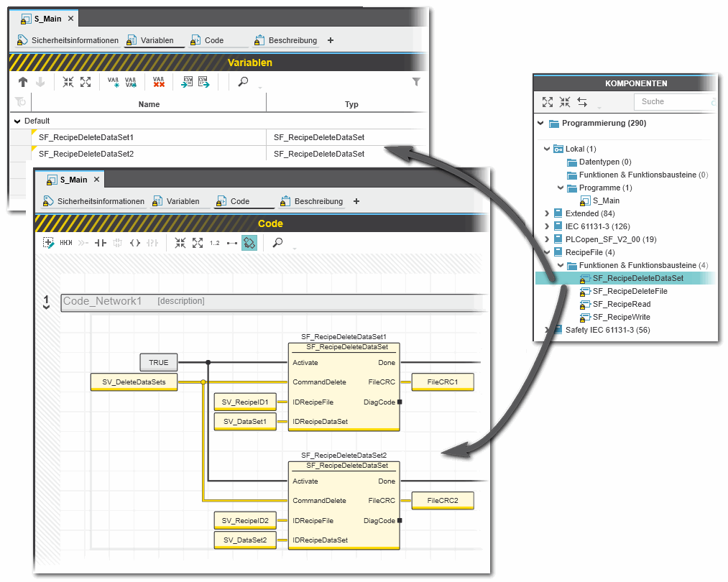Click the swap arrows icon in Komponenten toolbar
Screen dimensions: 728x582
(x=582, y=102)
